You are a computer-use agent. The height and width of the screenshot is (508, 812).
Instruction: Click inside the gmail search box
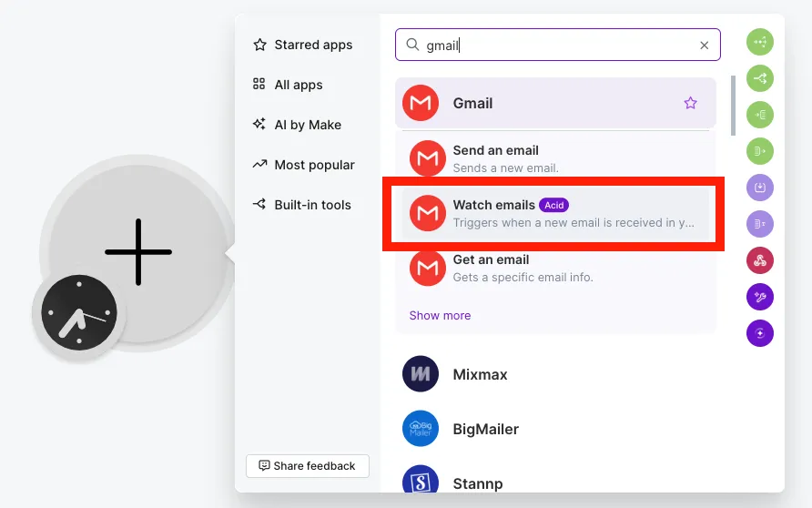coord(558,45)
